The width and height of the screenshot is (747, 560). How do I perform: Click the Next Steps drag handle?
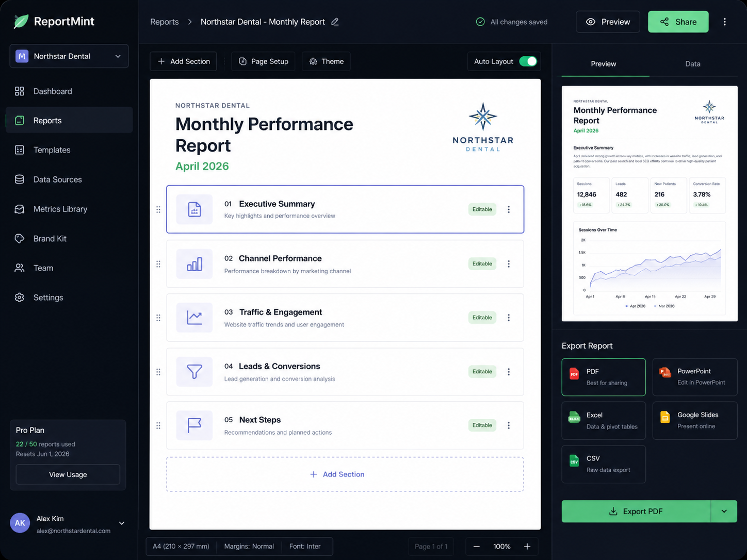[x=158, y=425]
